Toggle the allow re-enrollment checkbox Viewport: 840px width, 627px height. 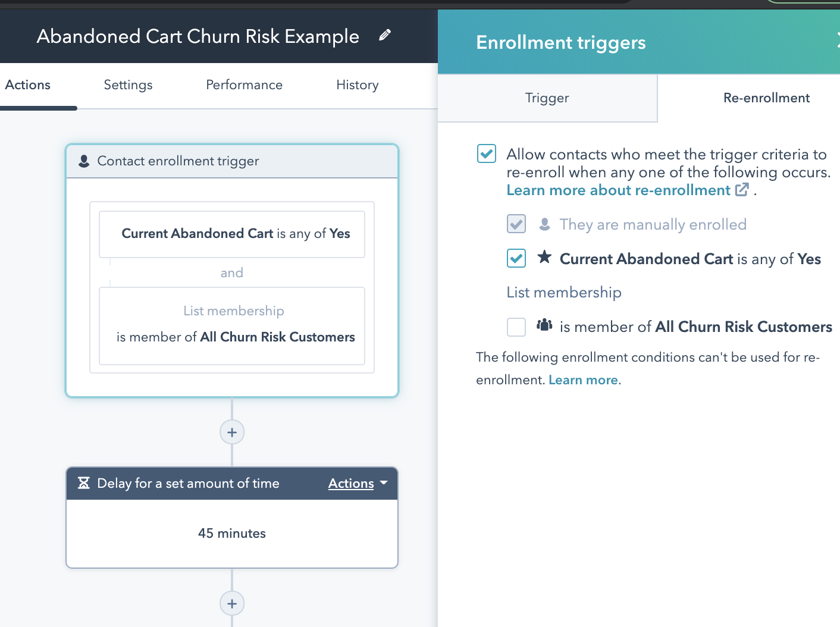[x=487, y=153]
